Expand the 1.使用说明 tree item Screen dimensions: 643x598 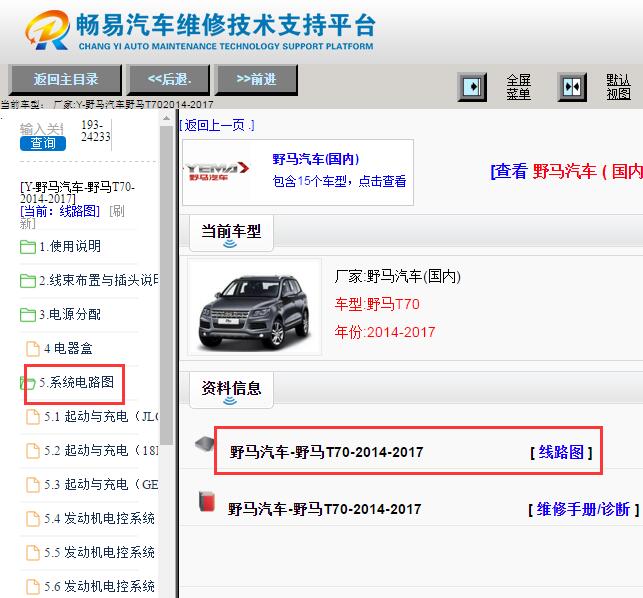click(x=70, y=247)
